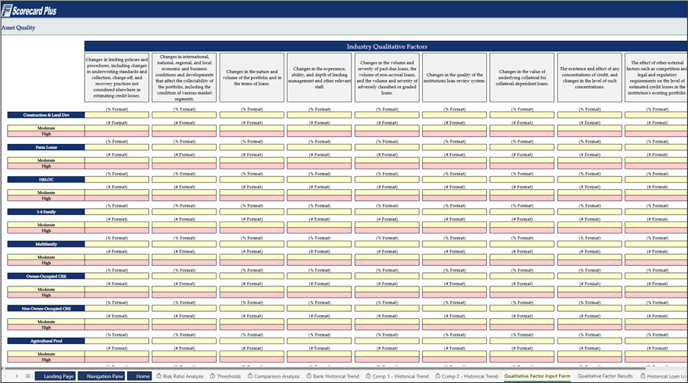Select the Construction & Land Dev row header
The height and width of the screenshot is (383, 688).
click(x=46, y=115)
